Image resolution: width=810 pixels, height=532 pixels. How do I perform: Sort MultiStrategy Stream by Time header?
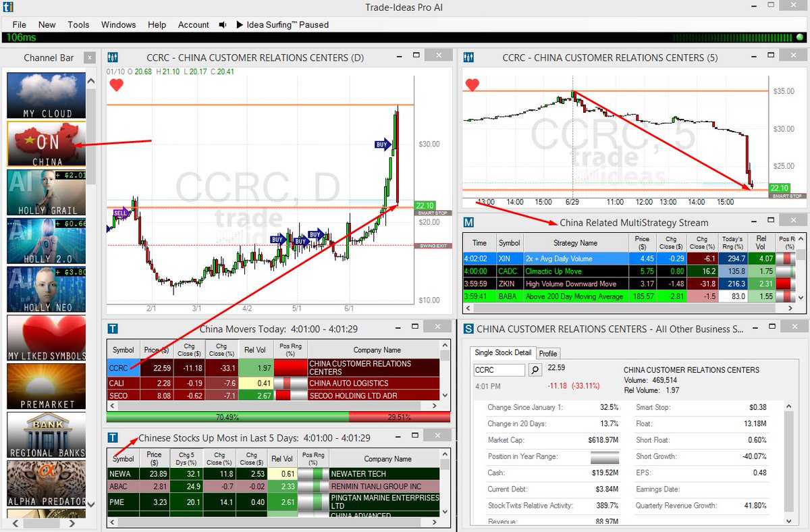(479, 242)
